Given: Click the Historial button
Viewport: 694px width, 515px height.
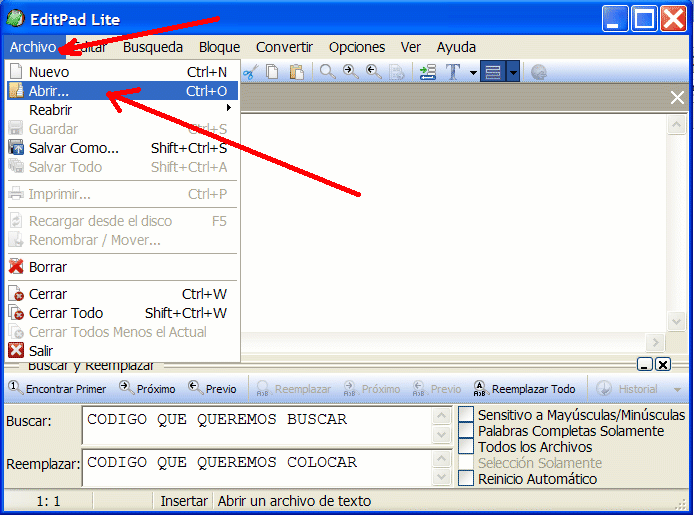Looking at the screenshot, I should click(x=627, y=388).
